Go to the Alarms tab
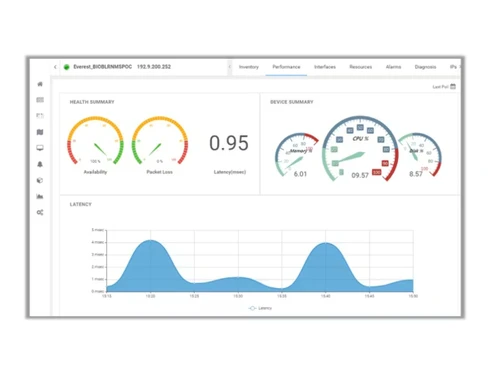This screenshot has height=375, width=500. pyautogui.click(x=393, y=67)
